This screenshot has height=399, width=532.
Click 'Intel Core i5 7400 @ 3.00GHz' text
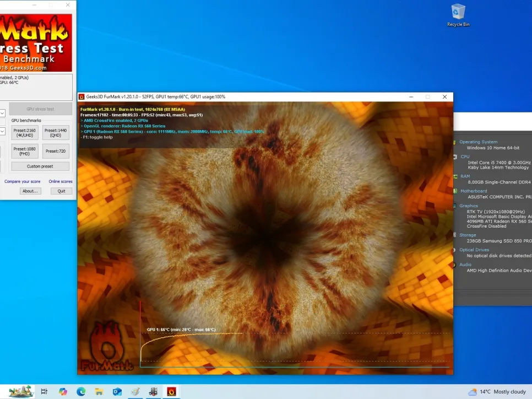pos(499,163)
